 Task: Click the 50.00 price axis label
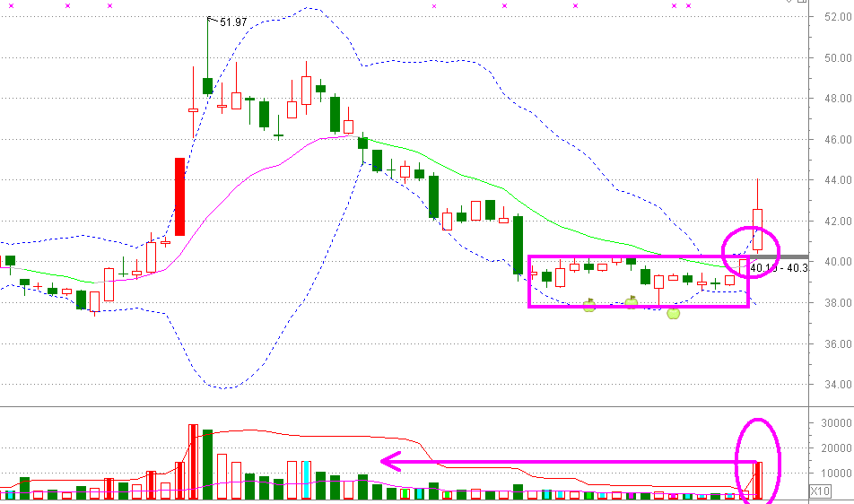(838, 57)
